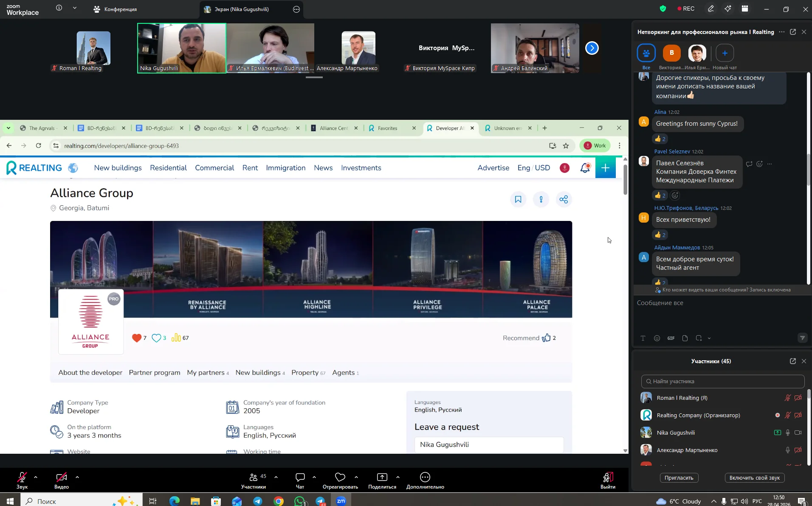Click the Включить свой звук button

pyautogui.click(x=755, y=478)
